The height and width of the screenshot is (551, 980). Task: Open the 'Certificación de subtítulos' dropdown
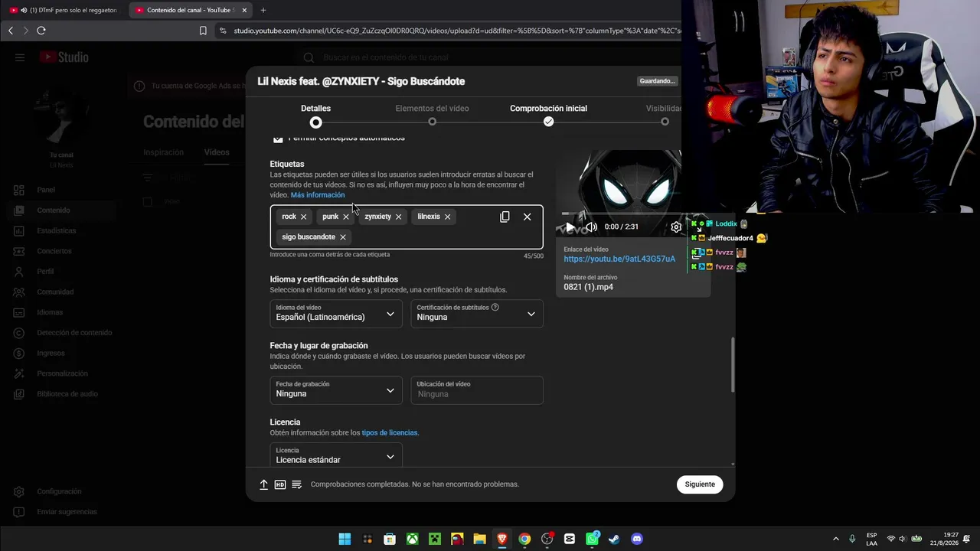477,314
